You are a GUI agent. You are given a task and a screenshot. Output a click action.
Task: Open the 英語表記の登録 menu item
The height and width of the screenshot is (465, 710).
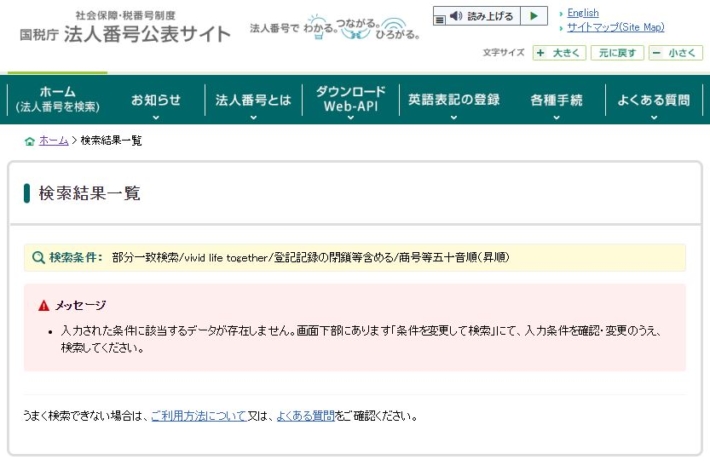(454, 100)
